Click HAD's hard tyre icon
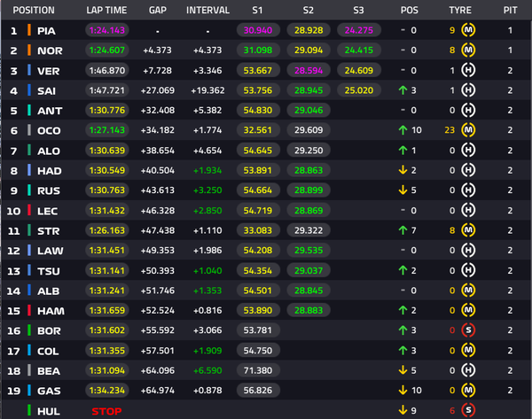532x419 pixels. [x=468, y=170]
